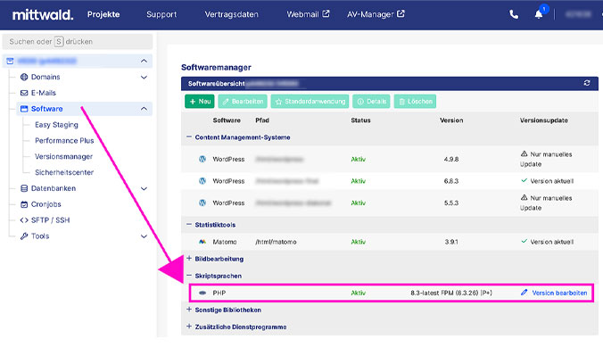Viewport: 603px width, 364px height.
Task: Click the Datenbanken database icon
Action: pos(24,188)
